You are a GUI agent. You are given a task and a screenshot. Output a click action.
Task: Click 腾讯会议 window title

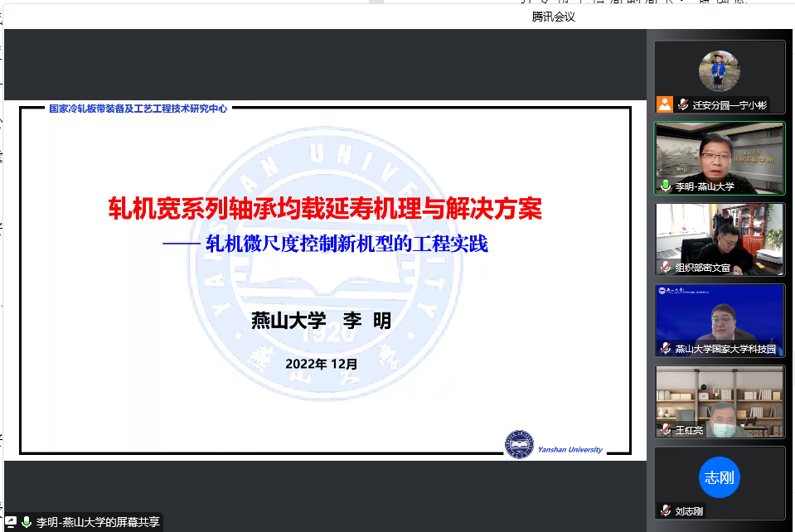point(553,17)
